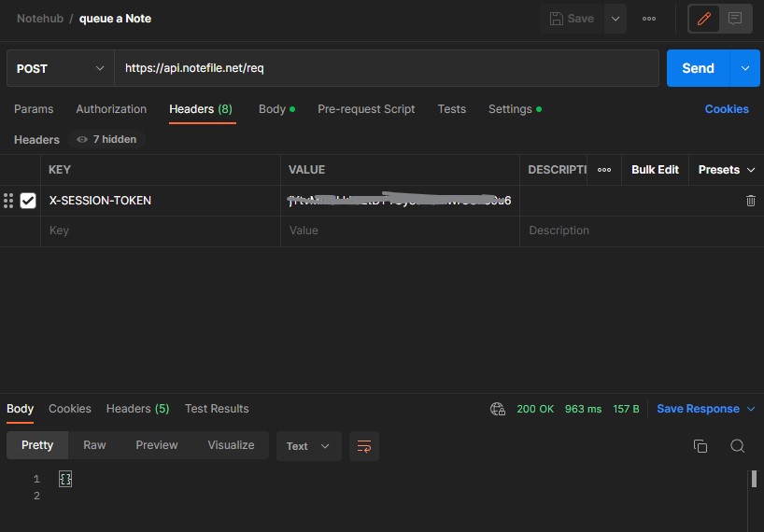Image resolution: width=764 pixels, height=532 pixels.
Task: Click the network globe lock icon
Action: tap(498, 409)
